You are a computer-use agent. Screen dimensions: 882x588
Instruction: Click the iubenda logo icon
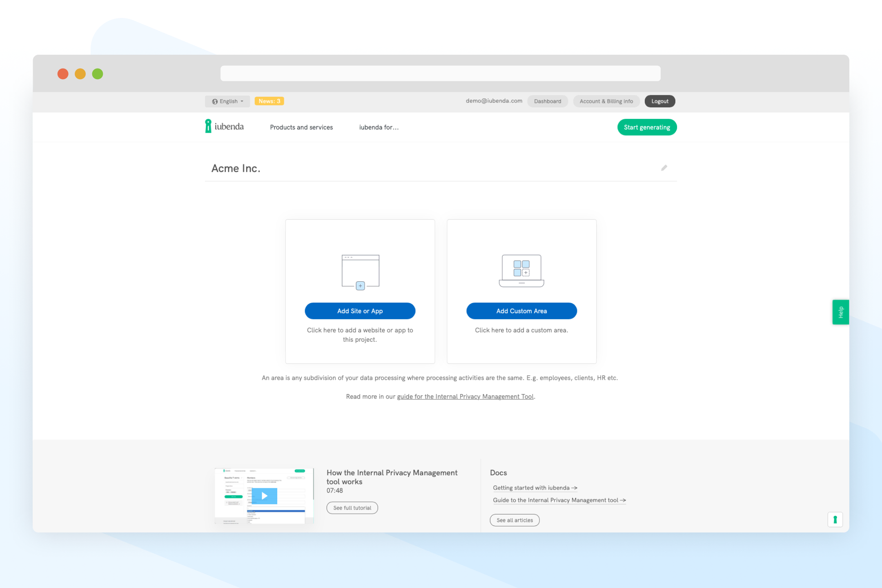coord(209,127)
